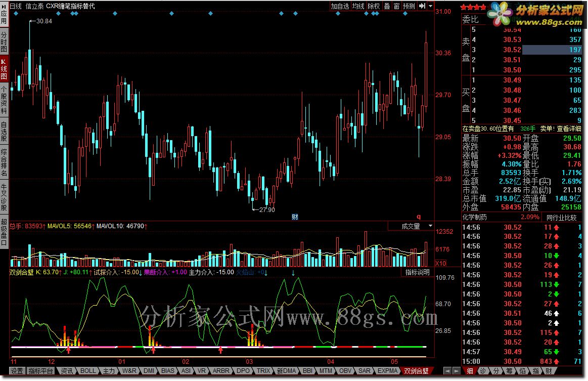Select the 新DMA indicator tab
This screenshot has width=588, height=381.
286,371
